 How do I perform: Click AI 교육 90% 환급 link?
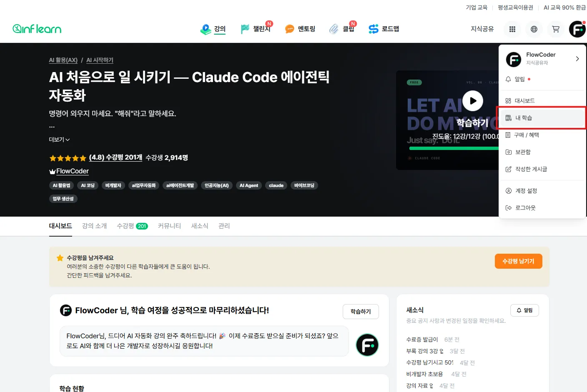click(564, 7)
